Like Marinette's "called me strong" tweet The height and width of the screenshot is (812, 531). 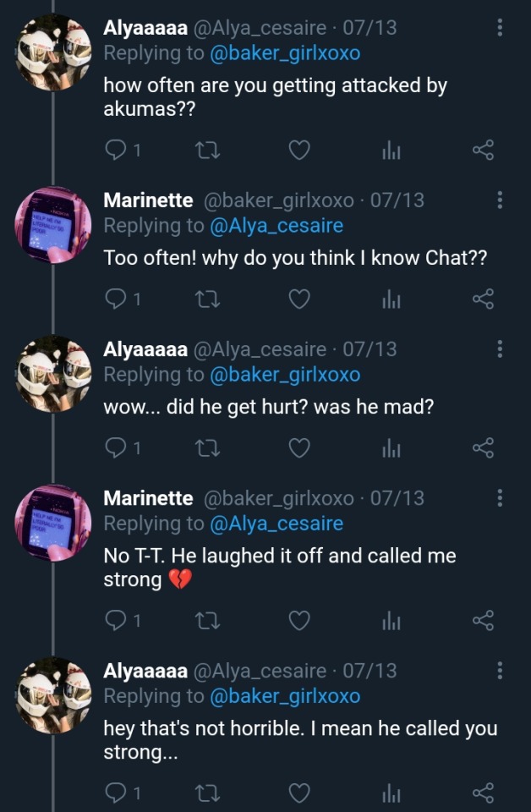point(298,620)
